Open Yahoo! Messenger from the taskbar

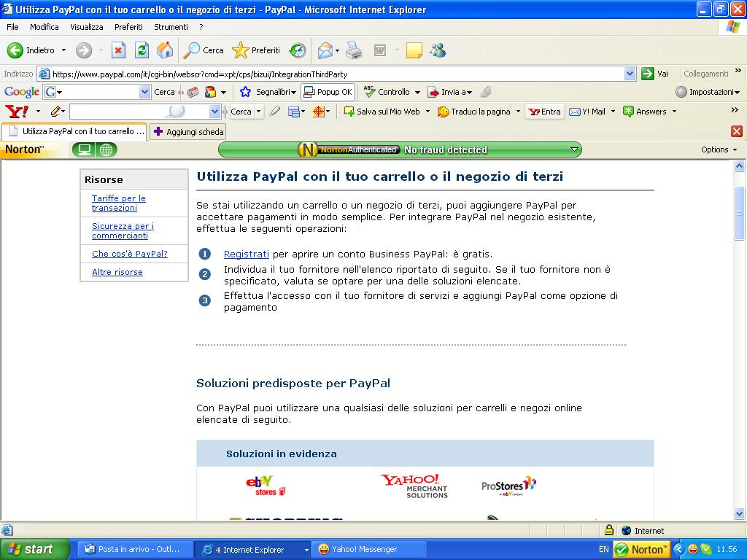tap(368, 549)
